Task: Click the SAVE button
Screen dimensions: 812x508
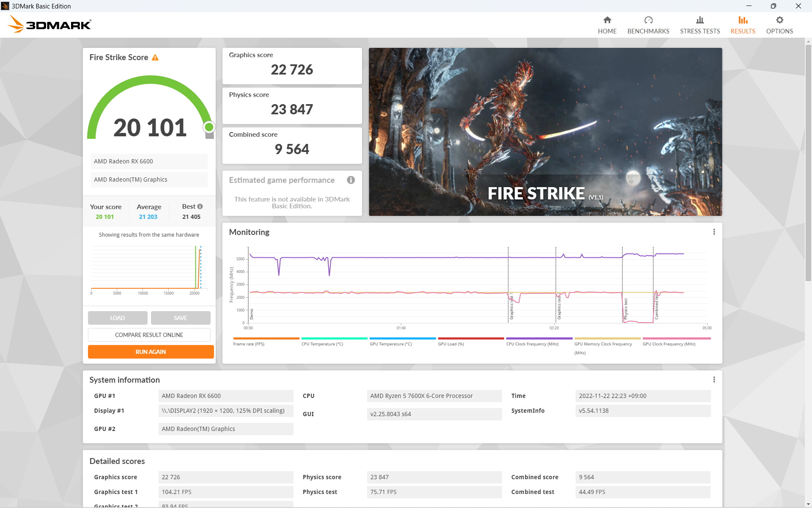Action: (x=181, y=318)
